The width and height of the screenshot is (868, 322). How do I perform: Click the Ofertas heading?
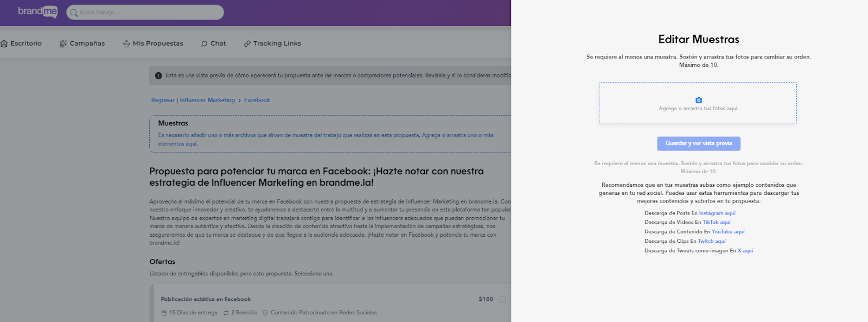coord(162,262)
